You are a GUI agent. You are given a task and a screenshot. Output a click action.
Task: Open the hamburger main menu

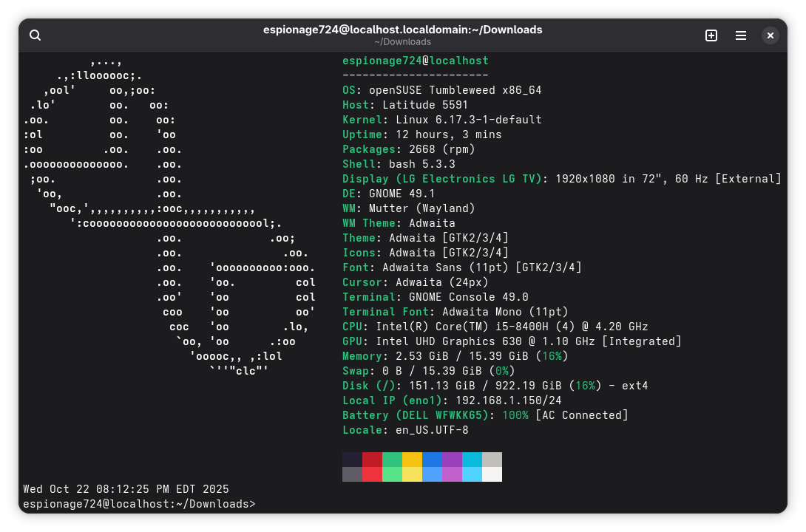click(740, 35)
